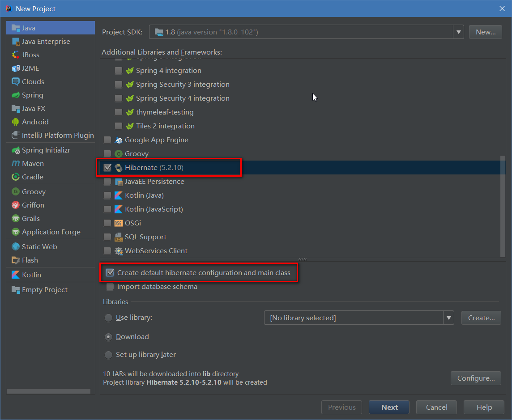Select the Android project type icon
The width and height of the screenshot is (512, 420).
[15, 122]
